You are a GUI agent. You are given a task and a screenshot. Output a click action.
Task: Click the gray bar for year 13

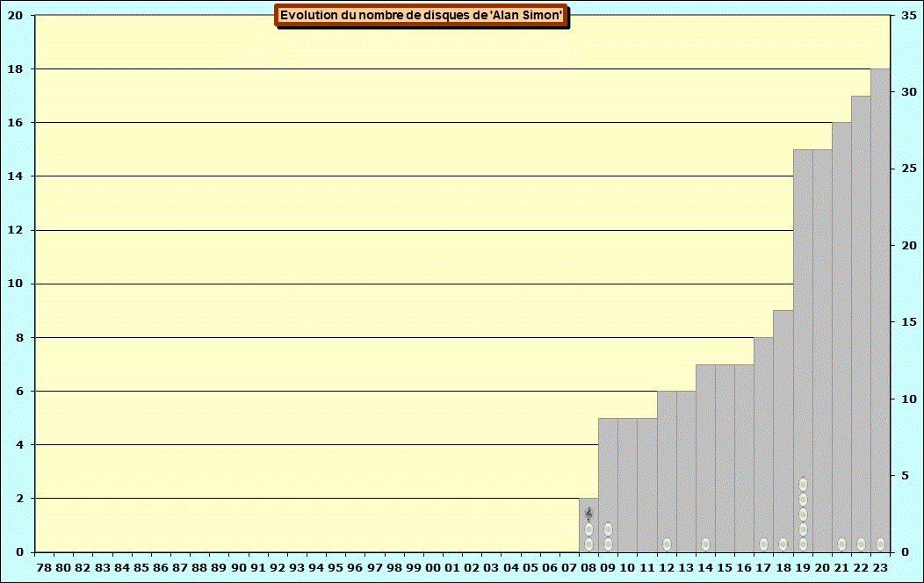(686, 471)
